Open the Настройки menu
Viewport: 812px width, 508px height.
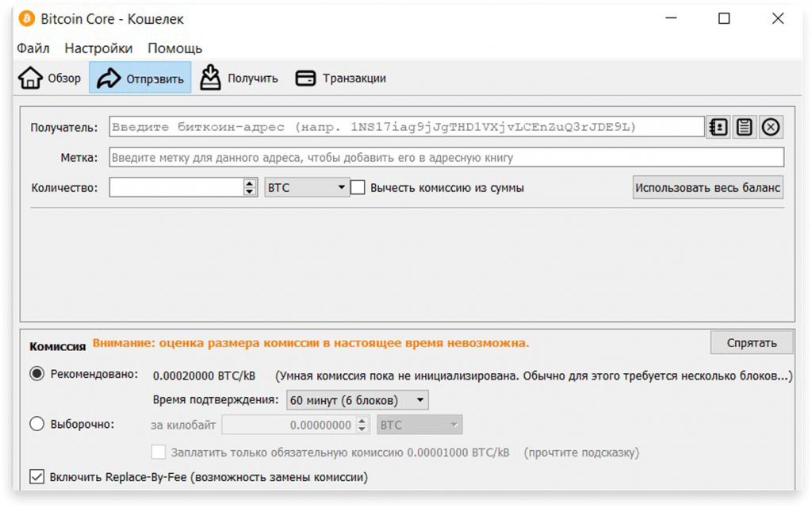98,48
